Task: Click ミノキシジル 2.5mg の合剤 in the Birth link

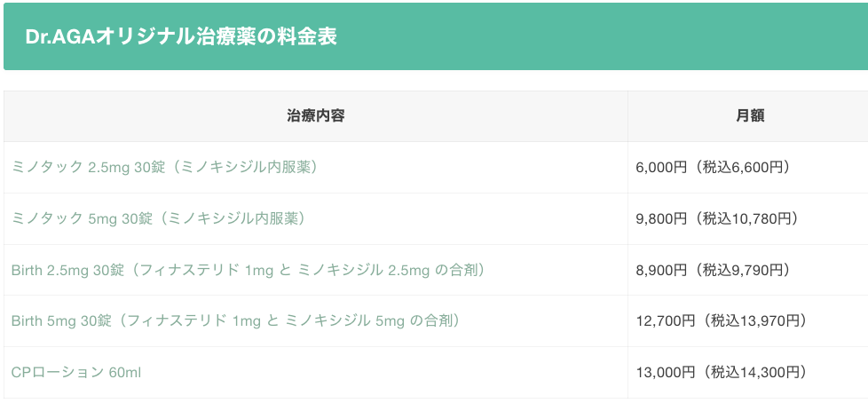Action: (x=391, y=270)
